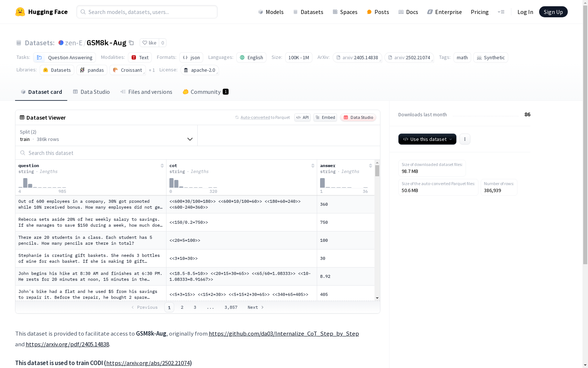Click the heart like button
This screenshot has height=368, width=588.
pos(149,43)
